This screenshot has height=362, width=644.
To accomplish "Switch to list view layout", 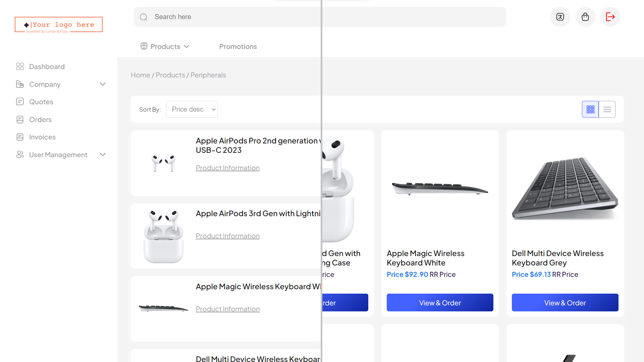I will tap(607, 109).
